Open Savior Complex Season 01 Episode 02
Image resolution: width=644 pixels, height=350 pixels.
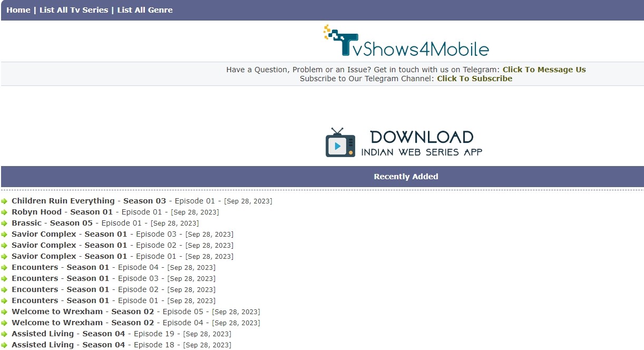click(94, 245)
